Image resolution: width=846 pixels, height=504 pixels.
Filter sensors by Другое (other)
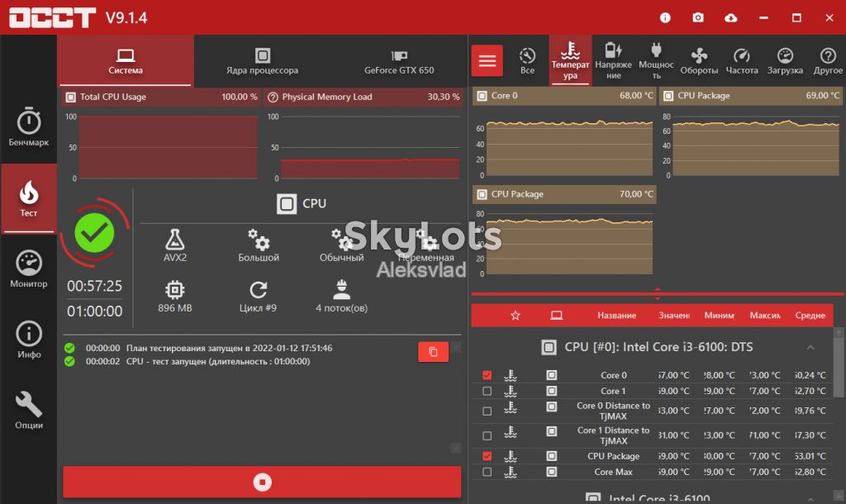pyautogui.click(x=828, y=60)
